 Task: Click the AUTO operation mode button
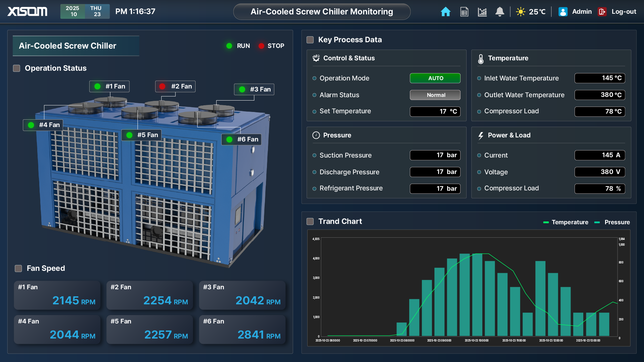(x=435, y=78)
